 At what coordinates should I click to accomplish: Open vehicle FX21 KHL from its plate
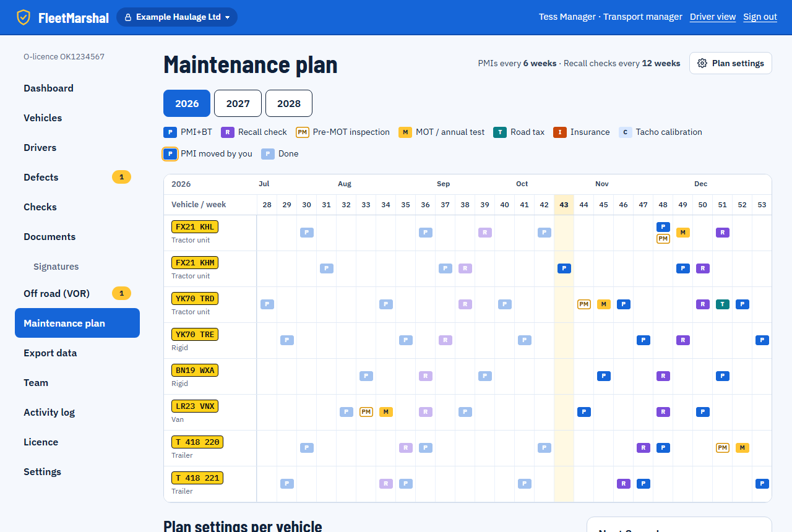point(195,227)
